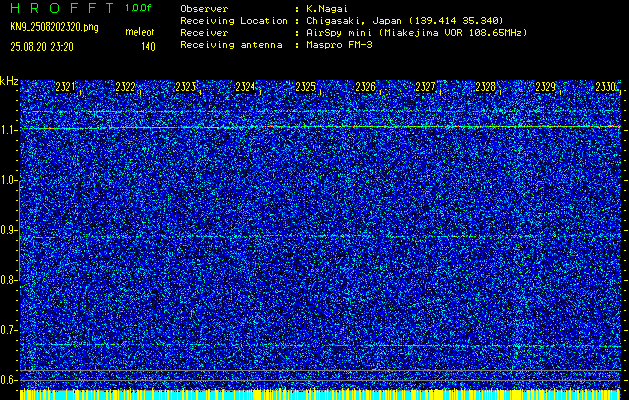This screenshot has height=400, width=629.
Task: Select the 0.7 frequency axis label
Action: pos(8,330)
